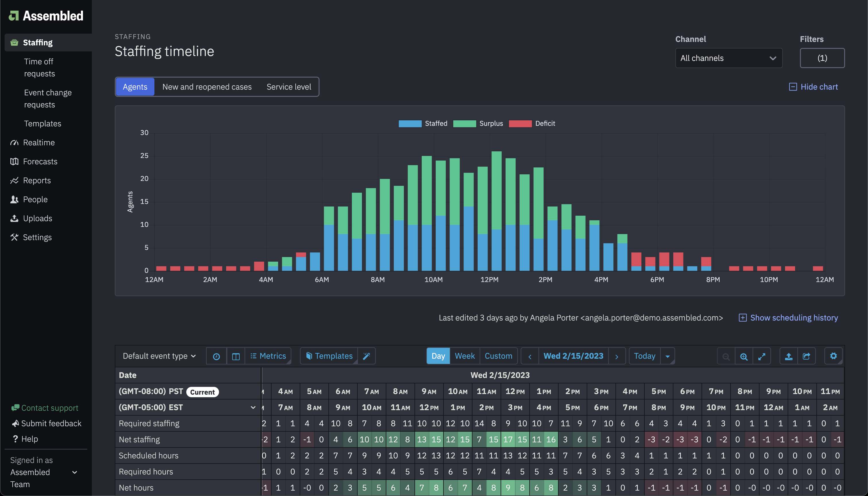Open Uploads icon in sidebar
This screenshot has width=868, height=496.
coord(14,218)
